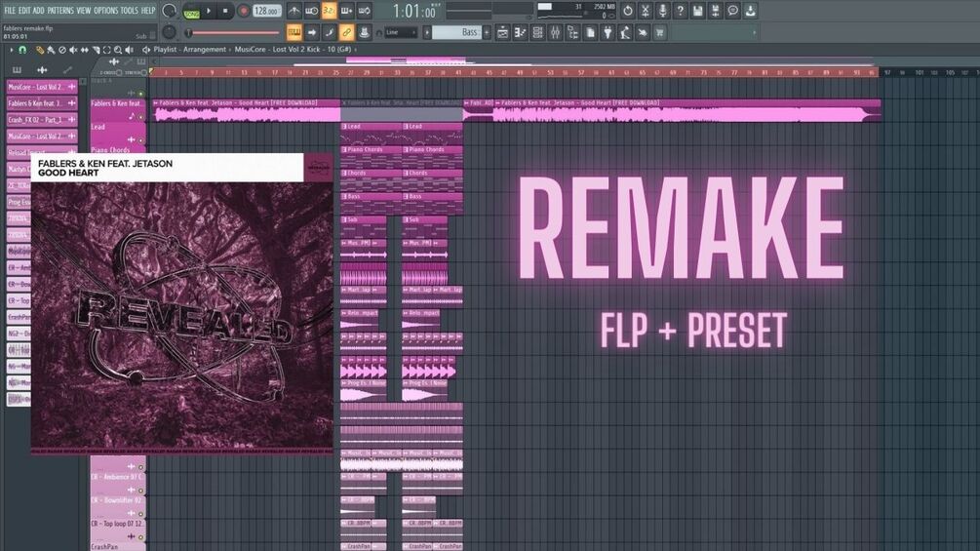
Task: Click the CPU and memory meter
Action: point(576,11)
